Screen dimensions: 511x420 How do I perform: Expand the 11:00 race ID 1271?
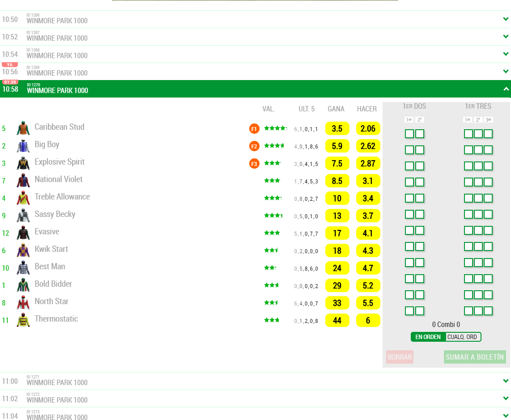point(506,381)
